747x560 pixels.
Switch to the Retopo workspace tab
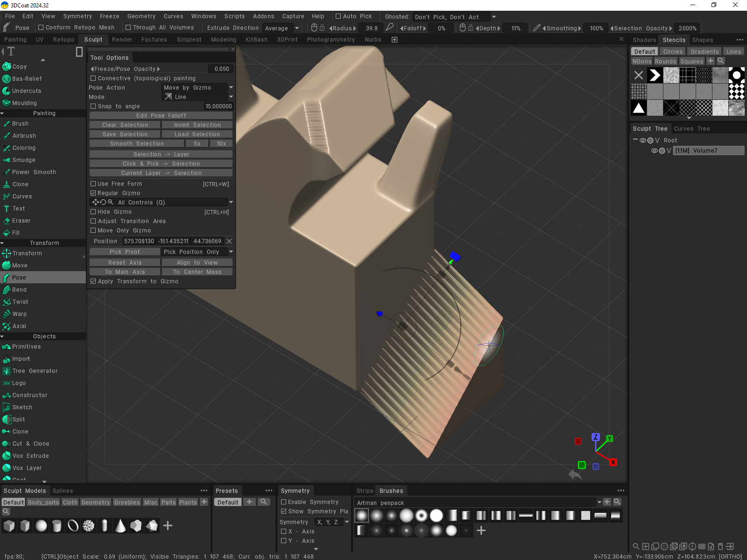(63, 40)
